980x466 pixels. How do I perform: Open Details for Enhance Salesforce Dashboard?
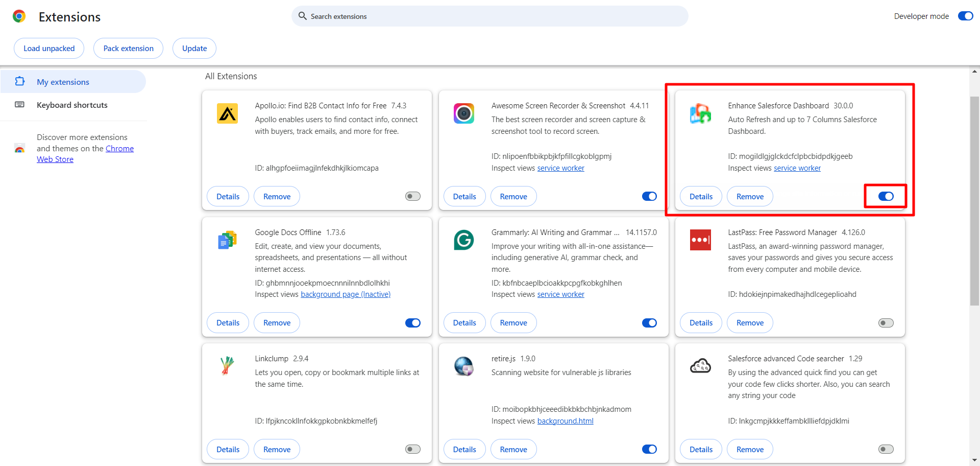click(x=701, y=196)
